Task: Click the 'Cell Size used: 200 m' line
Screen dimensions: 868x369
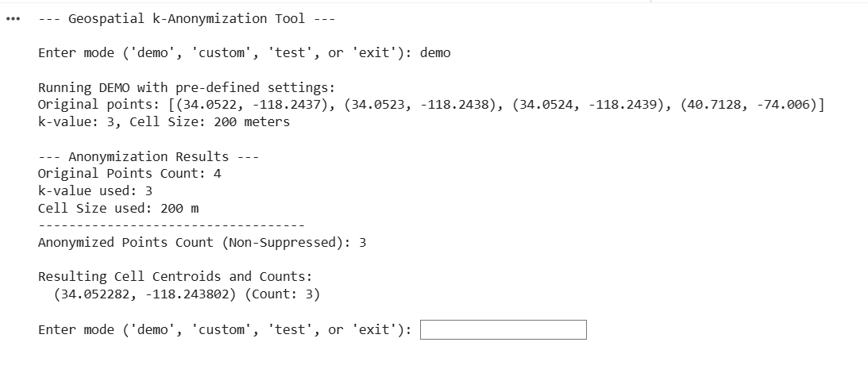Action: [118, 208]
